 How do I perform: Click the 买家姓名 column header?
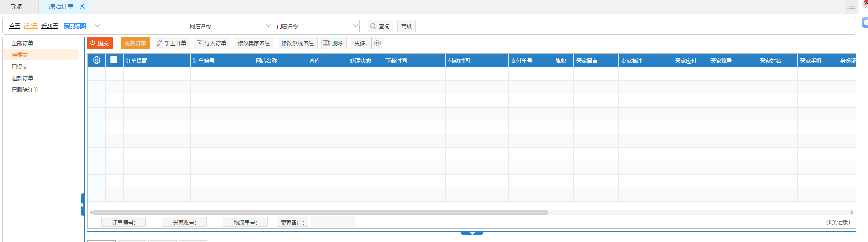click(x=777, y=60)
